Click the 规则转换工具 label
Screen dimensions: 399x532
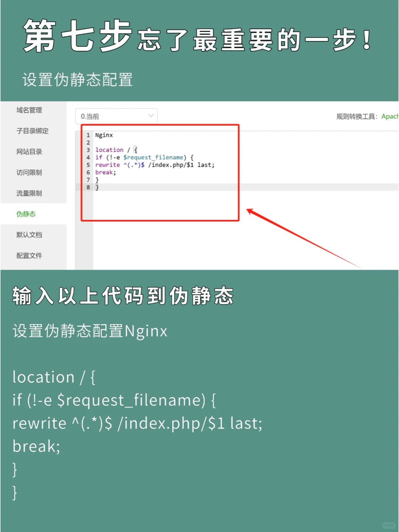click(x=357, y=116)
